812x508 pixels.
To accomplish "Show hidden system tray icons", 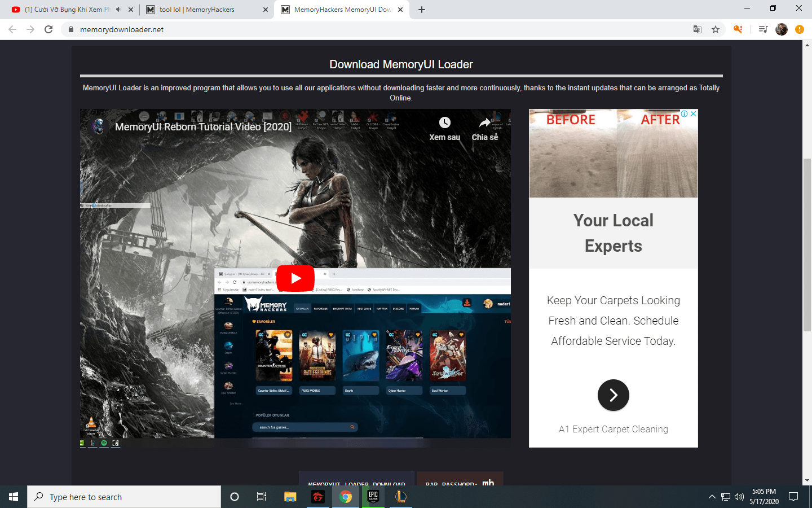I will [x=712, y=497].
